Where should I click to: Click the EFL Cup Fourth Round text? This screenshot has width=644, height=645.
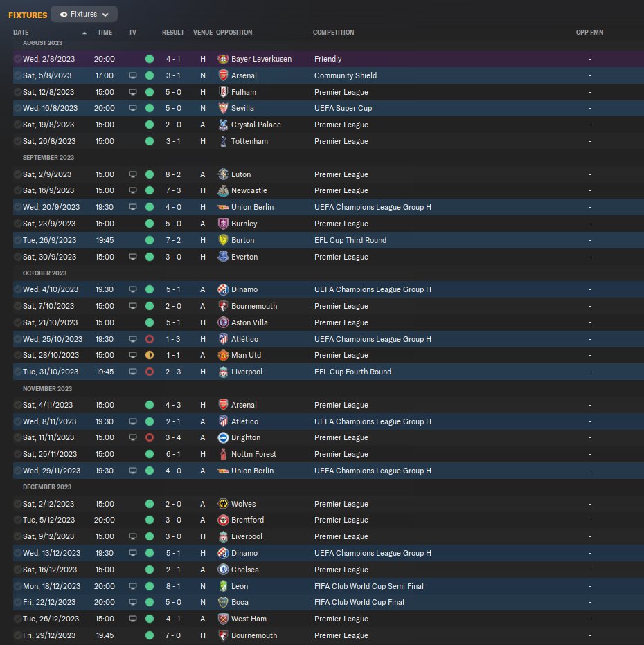coord(352,372)
